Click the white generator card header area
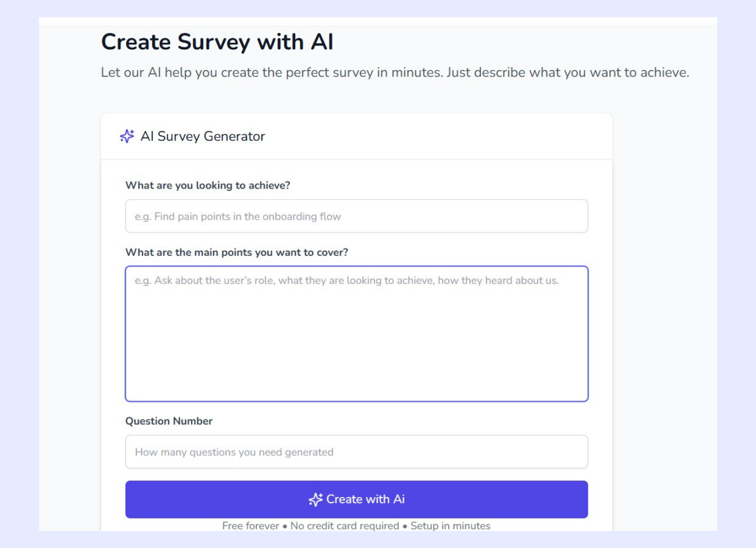The height and width of the screenshot is (548, 756). 438,136
